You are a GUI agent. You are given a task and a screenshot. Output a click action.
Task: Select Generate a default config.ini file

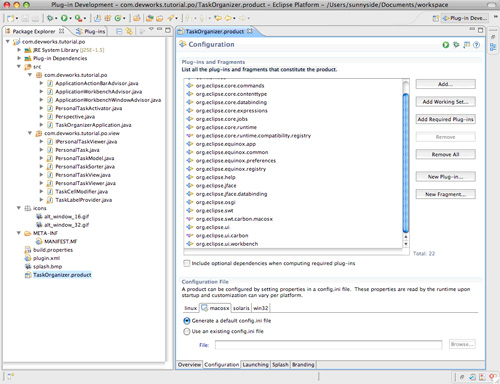click(187, 321)
